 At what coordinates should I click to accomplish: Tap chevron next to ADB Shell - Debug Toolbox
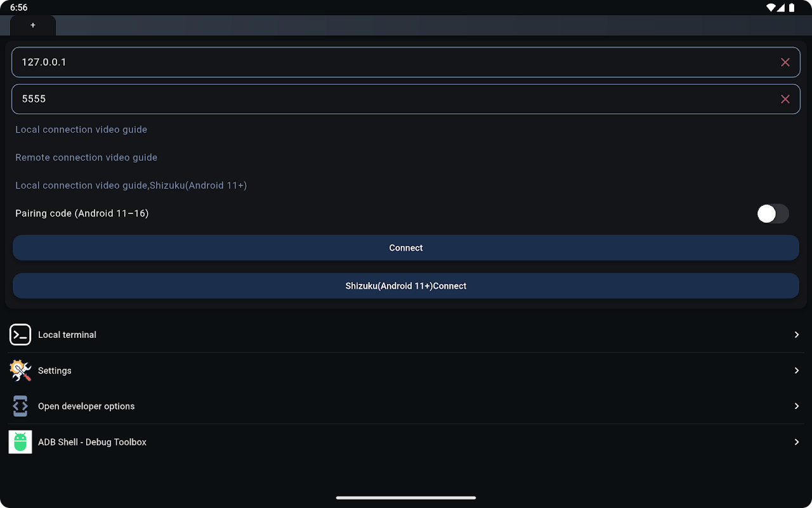[x=797, y=442]
